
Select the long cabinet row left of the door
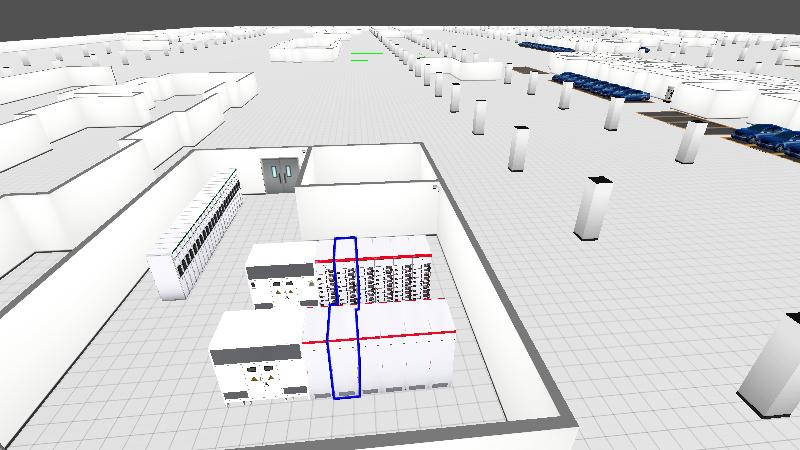pos(197,235)
